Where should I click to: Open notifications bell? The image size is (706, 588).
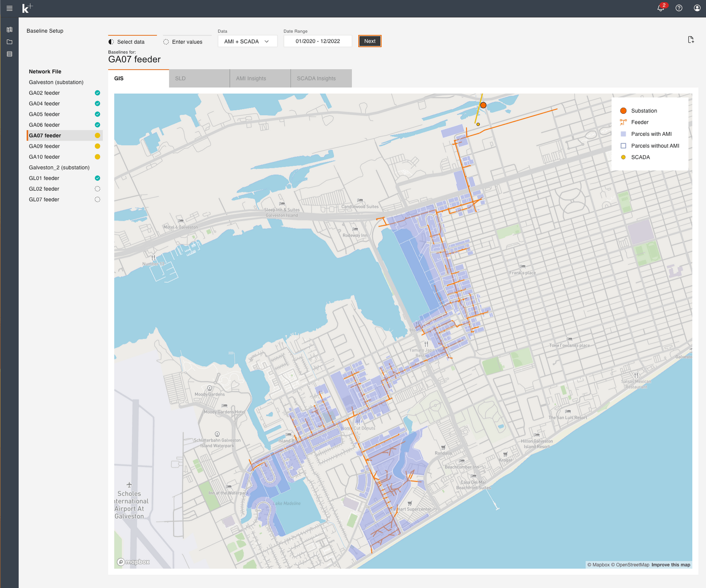[x=661, y=8]
